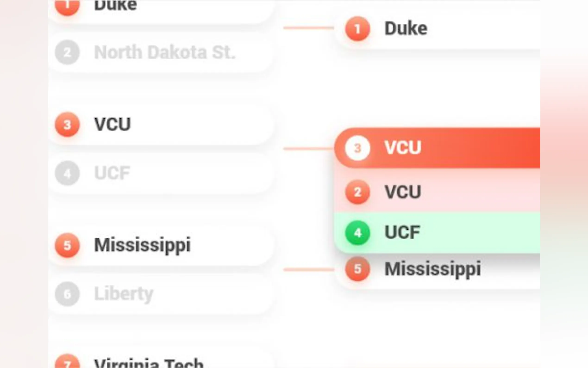Click green seed 4 badge in dropdown list
Viewport: 588px width, 368px height.
click(x=357, y=233)
